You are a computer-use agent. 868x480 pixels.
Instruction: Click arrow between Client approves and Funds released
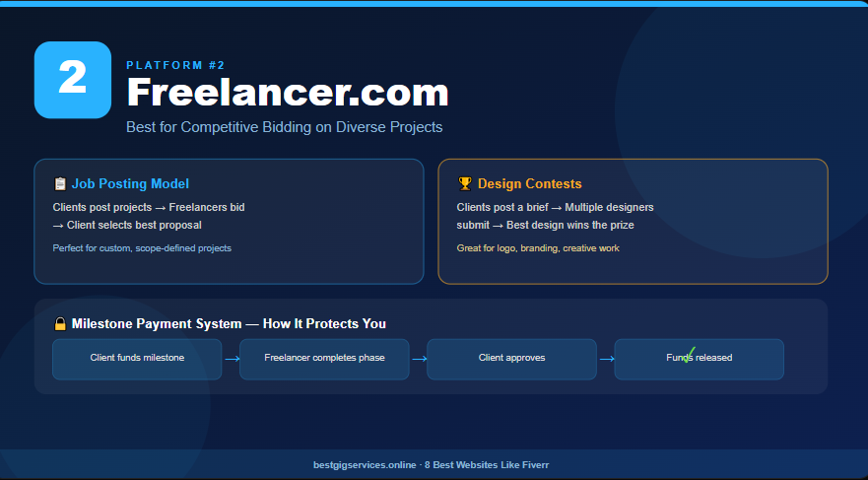tap(607, 359)
